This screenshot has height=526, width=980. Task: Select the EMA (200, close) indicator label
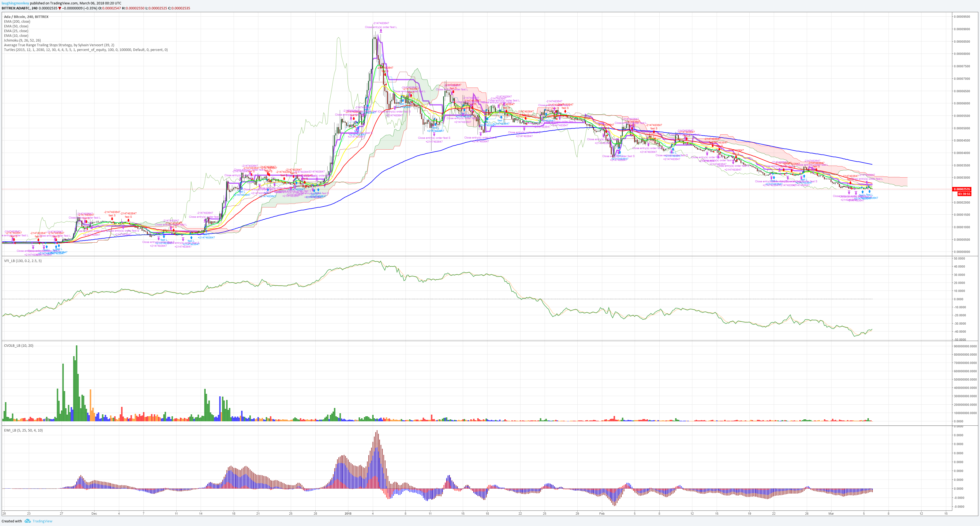17,22
